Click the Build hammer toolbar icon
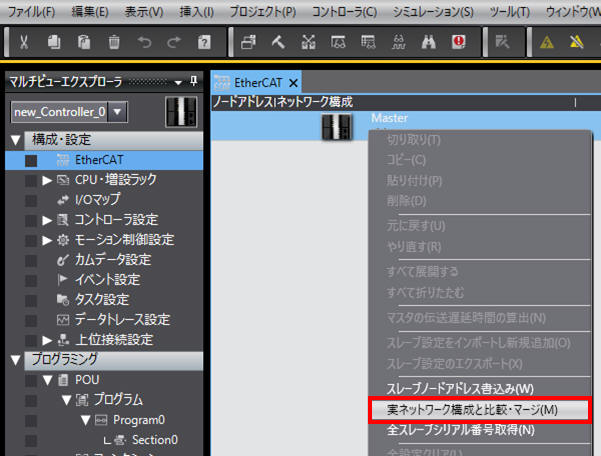Screen dimensions: 601x456 pos(278,42)
